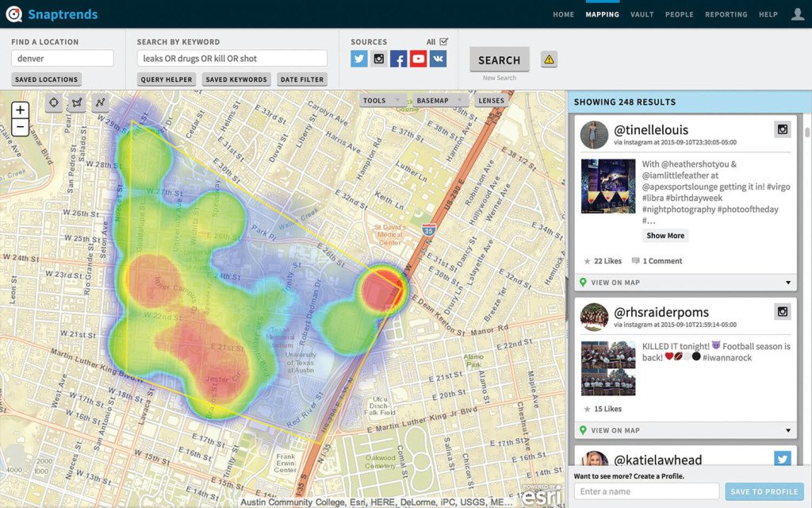
Task: Click the Date Filter button
Action: pos(301,79)
